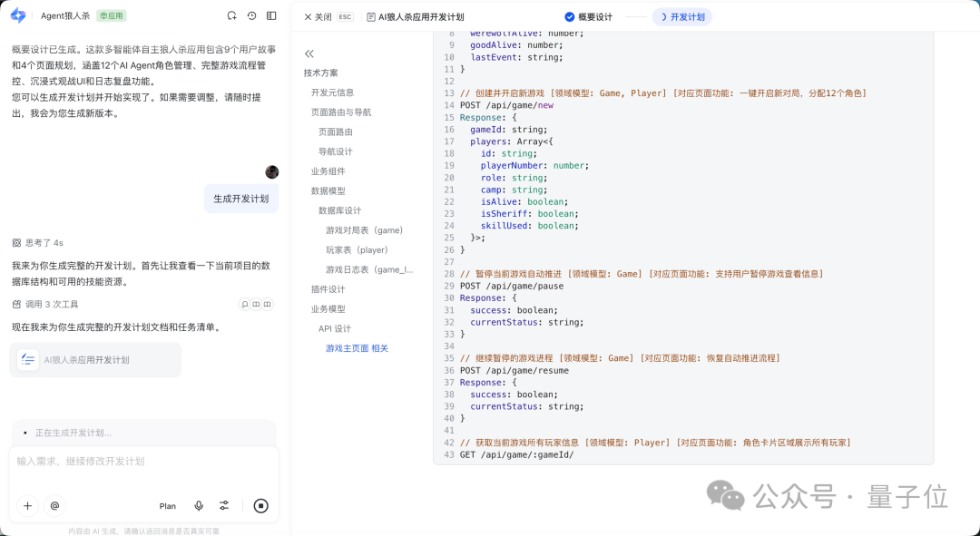The width and height of the screenshot is (980, 536).
Task: Open 页面路由与导航 section
Action: click(x=341, y=112)
